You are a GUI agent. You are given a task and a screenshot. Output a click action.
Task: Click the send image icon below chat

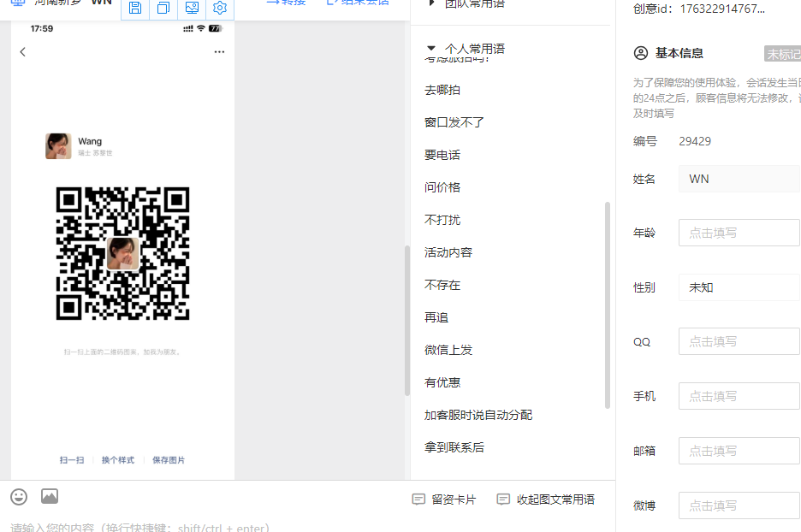pos(50,496)
